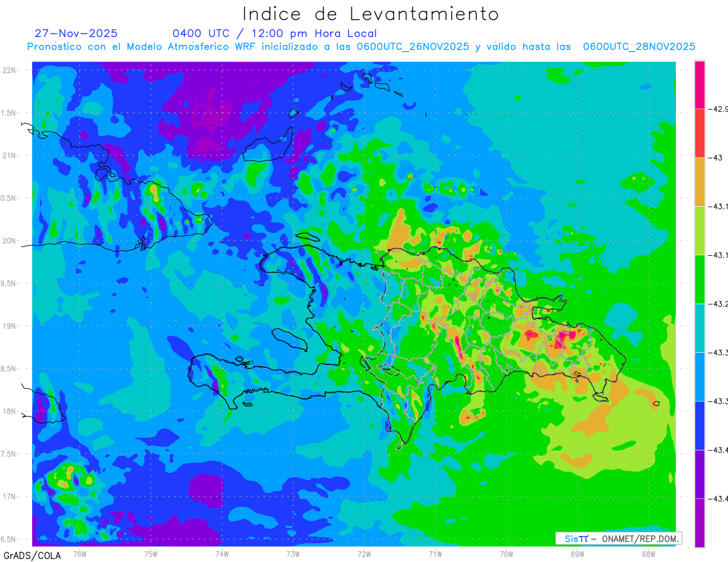Select the date '27-Nov-2025'
Screen dimensions: 728x562
point(76,33)
